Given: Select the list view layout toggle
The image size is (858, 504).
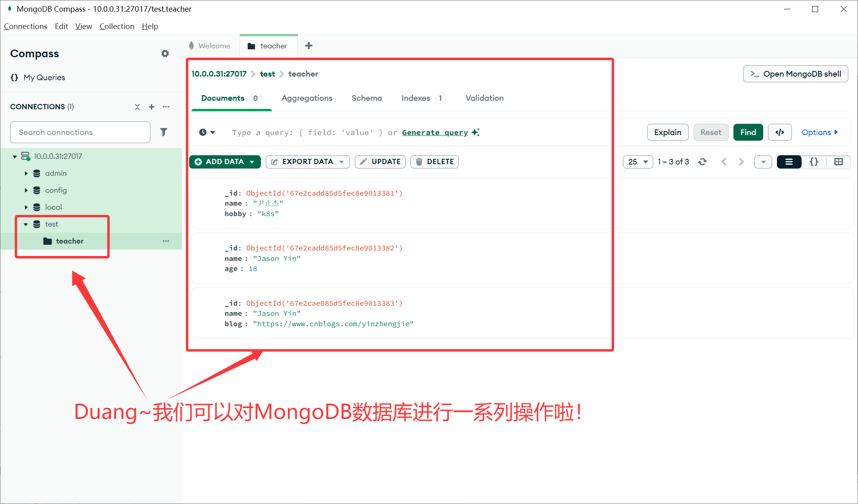Looking at the screenshot, I should (x=789, y=162).
